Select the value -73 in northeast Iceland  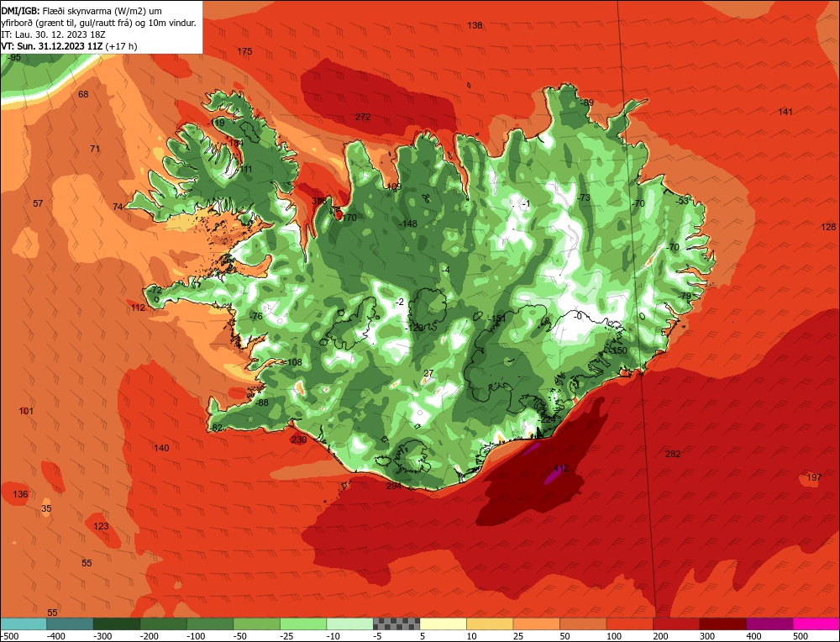[583, 197]
